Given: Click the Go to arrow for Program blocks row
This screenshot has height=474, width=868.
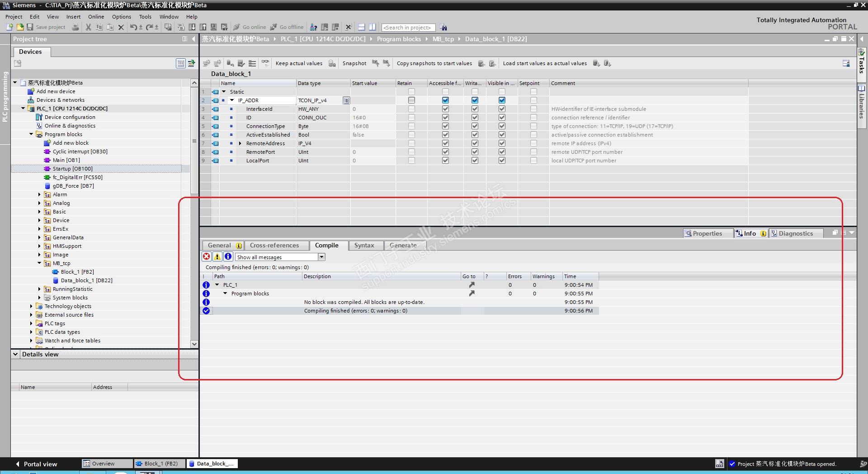Looking at the screenshot, I should (x=472, y=293).
